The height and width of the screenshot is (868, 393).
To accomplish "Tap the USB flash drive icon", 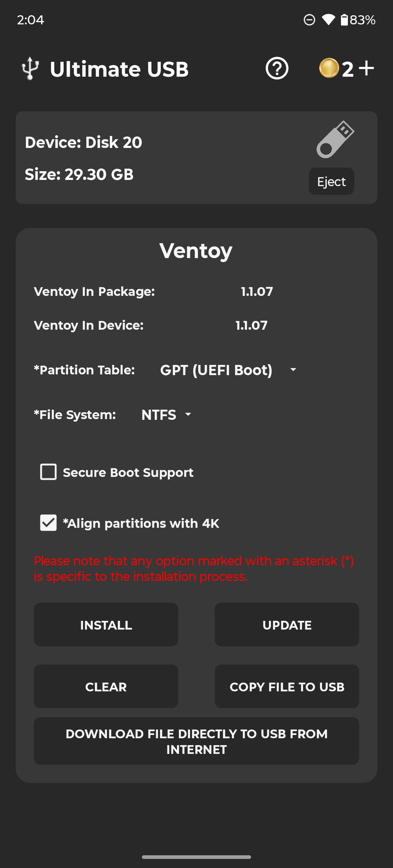I will pos(335,140).
